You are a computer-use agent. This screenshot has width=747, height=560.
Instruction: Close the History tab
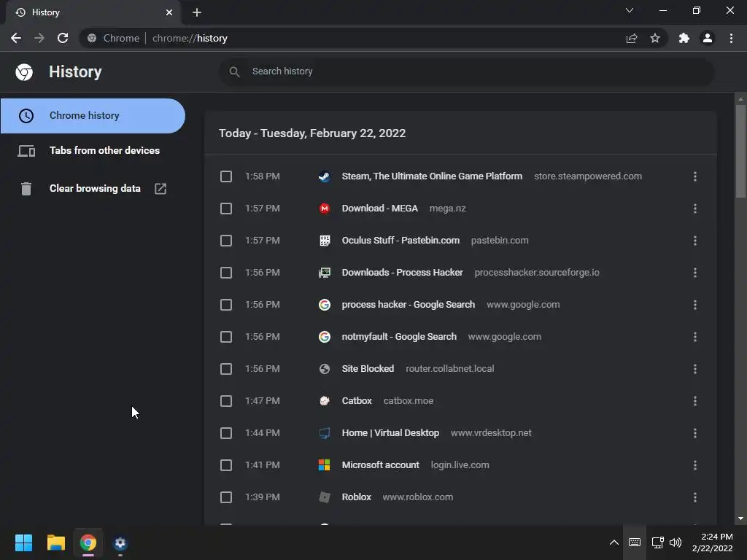tap(169, 12)
